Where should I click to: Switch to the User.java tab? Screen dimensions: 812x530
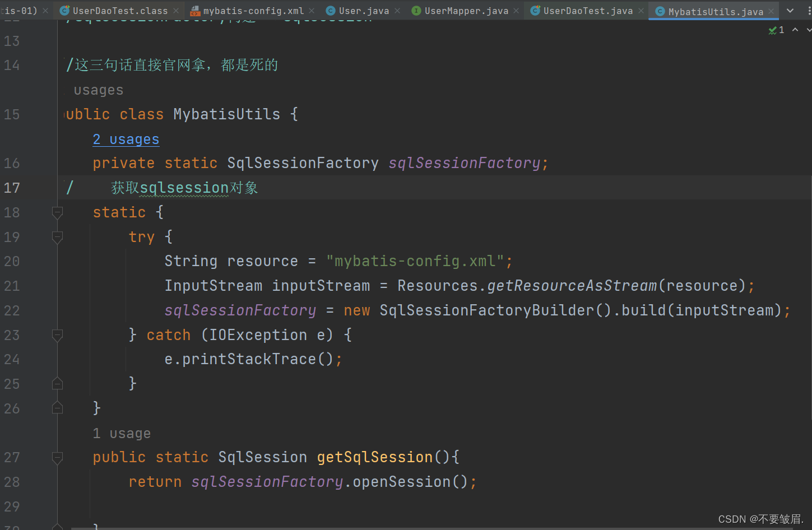(364, 11)
